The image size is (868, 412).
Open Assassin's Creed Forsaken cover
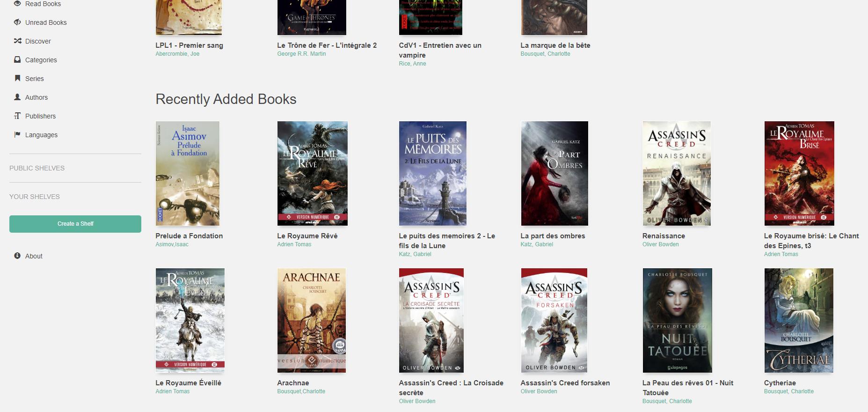coord(554,321)
